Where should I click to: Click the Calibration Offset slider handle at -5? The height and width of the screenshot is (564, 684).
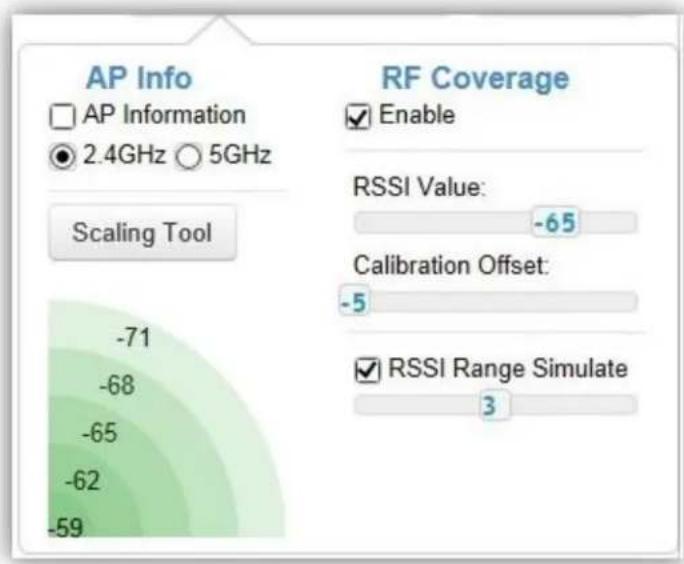click(354, 302)
